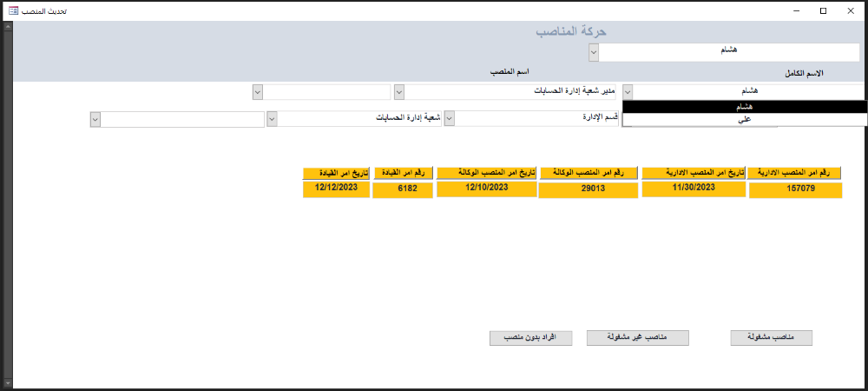The height and width of the screenshot is (391, 868).
Task: Select the date field showing 11/30/2023
Action: 693,189
